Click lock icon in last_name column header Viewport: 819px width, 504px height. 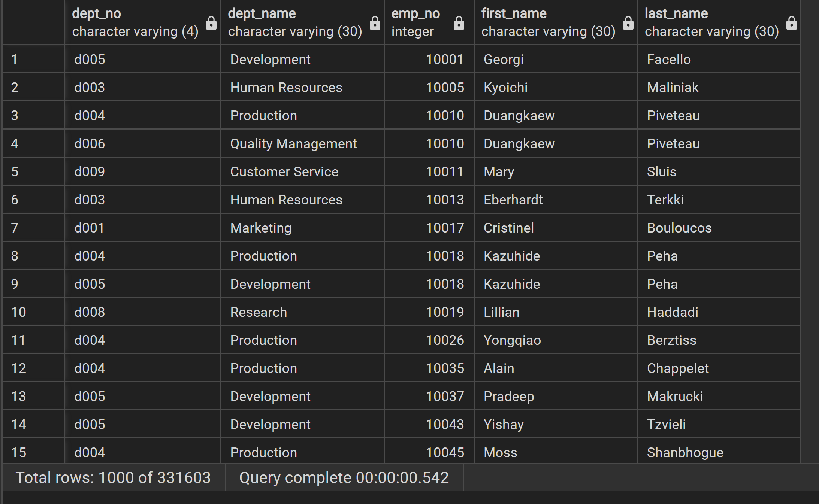791,23
